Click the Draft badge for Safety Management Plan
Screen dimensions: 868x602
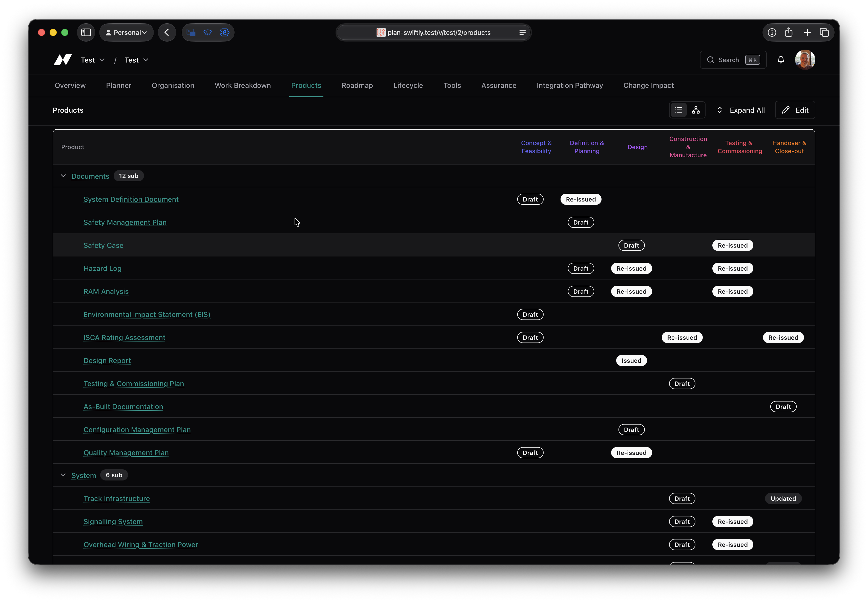[581, 222]
